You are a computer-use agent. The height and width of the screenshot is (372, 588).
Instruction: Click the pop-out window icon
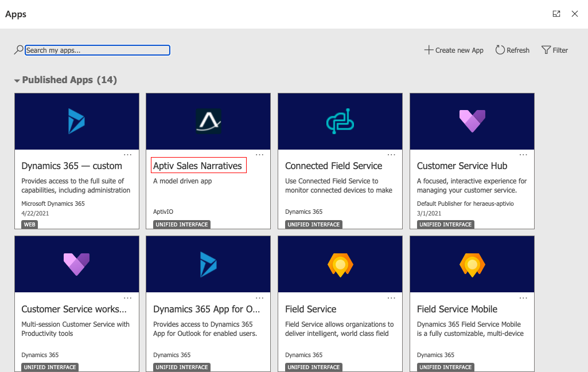pyautogui.click(x=556, y=14)
